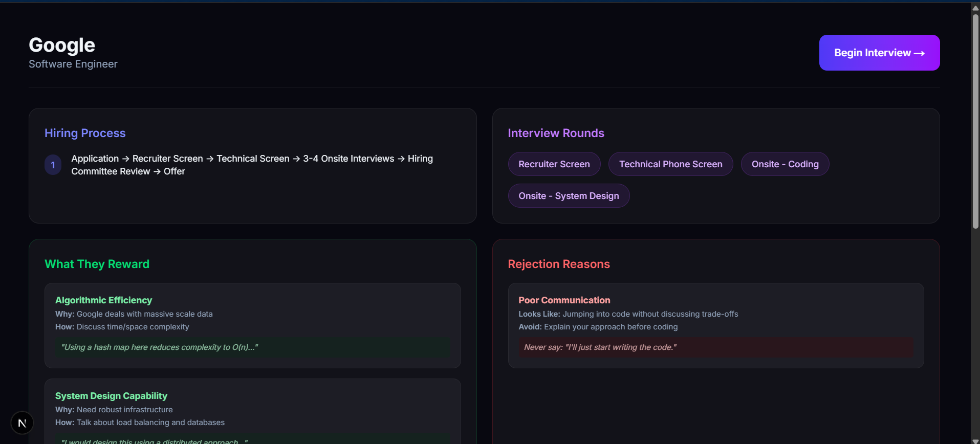The height and width of the screenshot is (444, 980).
Task: Click the Interview Rounds heading
Action: point(556,133)
